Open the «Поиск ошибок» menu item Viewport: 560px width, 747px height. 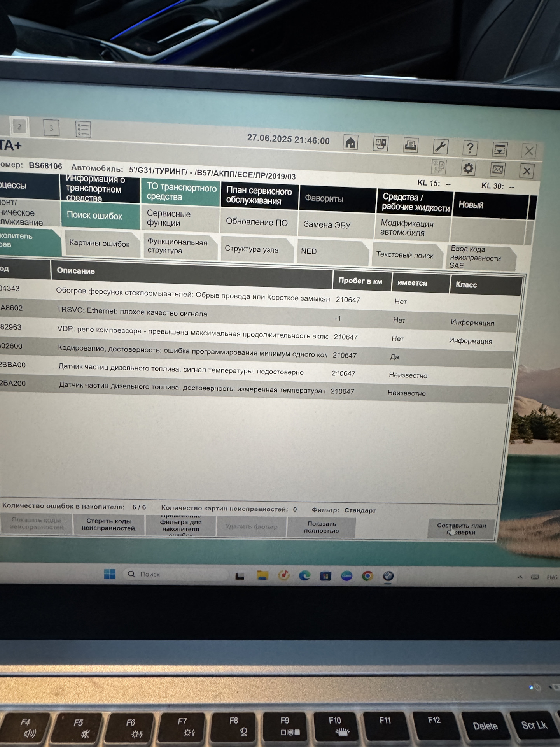(94, 216)
